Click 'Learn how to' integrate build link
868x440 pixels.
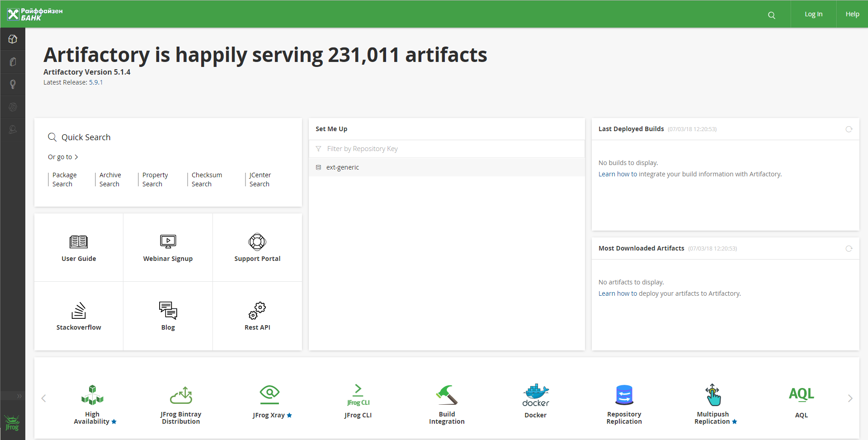point(618,174)
